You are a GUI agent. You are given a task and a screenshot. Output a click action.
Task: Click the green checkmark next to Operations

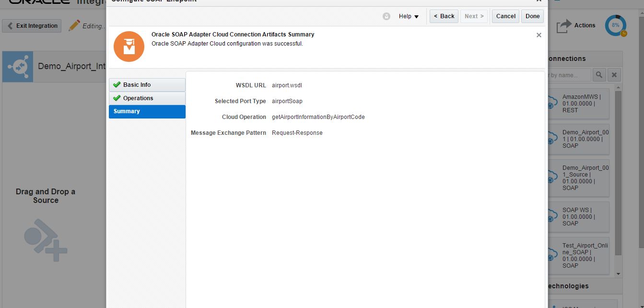tap(117, 98)
